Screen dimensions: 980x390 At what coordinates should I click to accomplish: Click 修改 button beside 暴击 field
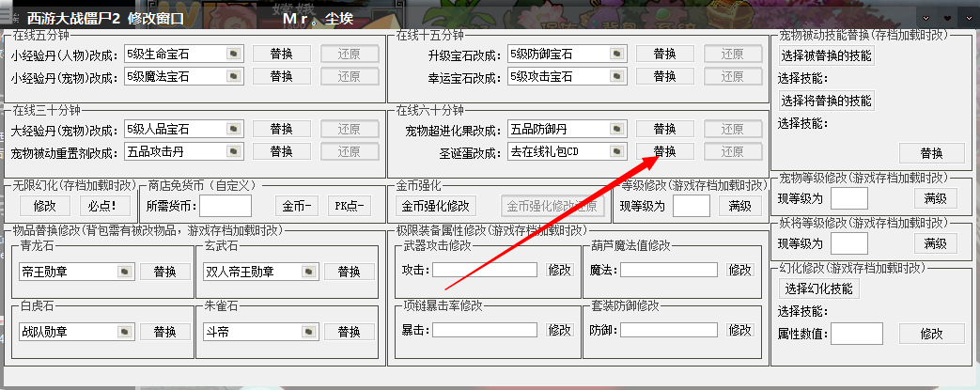click(x=559, y=329)
